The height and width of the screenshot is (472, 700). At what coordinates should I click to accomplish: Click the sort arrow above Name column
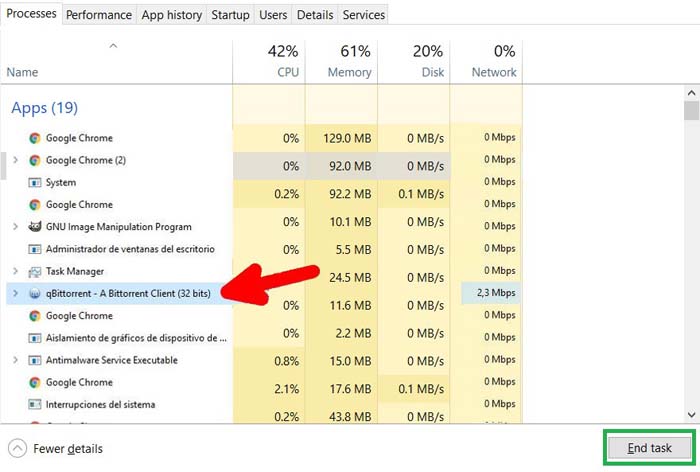pos(113,46)
